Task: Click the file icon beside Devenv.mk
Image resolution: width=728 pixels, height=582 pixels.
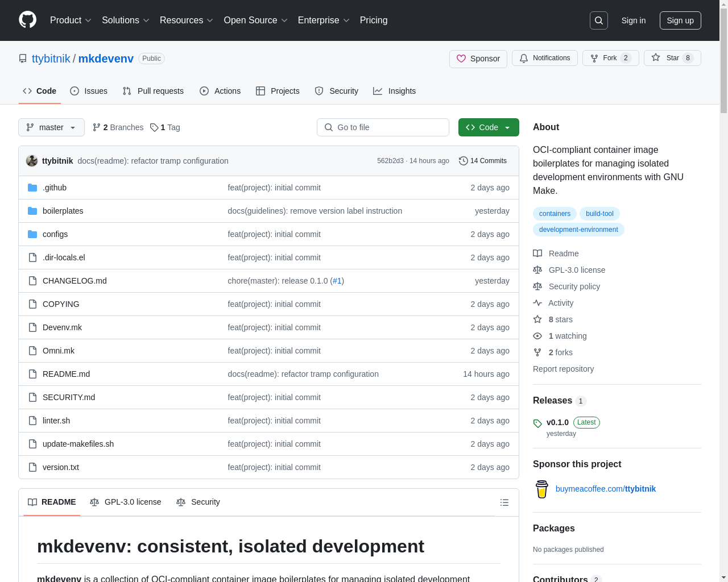Action: (x=32, y=327)
